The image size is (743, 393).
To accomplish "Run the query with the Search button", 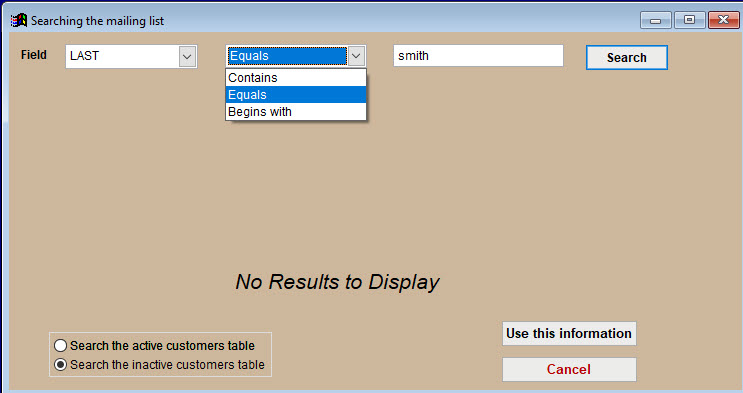I will coord(626,57).
